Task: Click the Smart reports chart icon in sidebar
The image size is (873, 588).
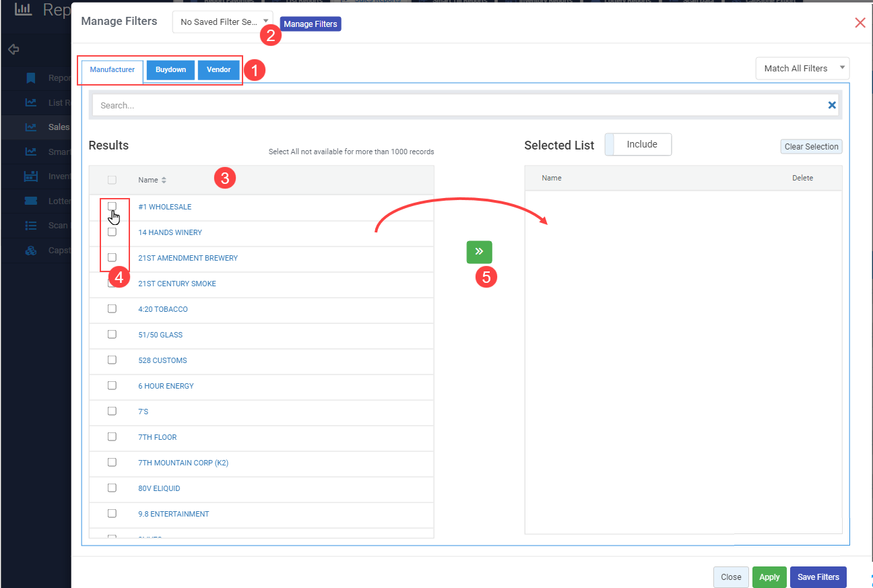Action: point(31,152)
